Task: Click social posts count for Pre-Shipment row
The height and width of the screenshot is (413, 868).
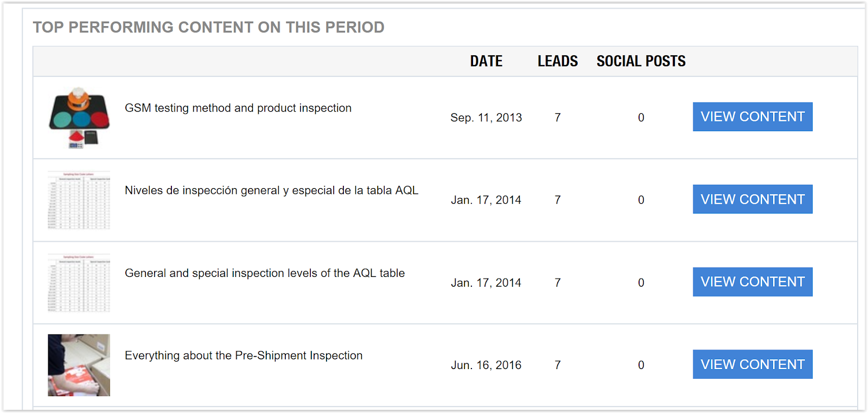Action: [x=641, y=365]
